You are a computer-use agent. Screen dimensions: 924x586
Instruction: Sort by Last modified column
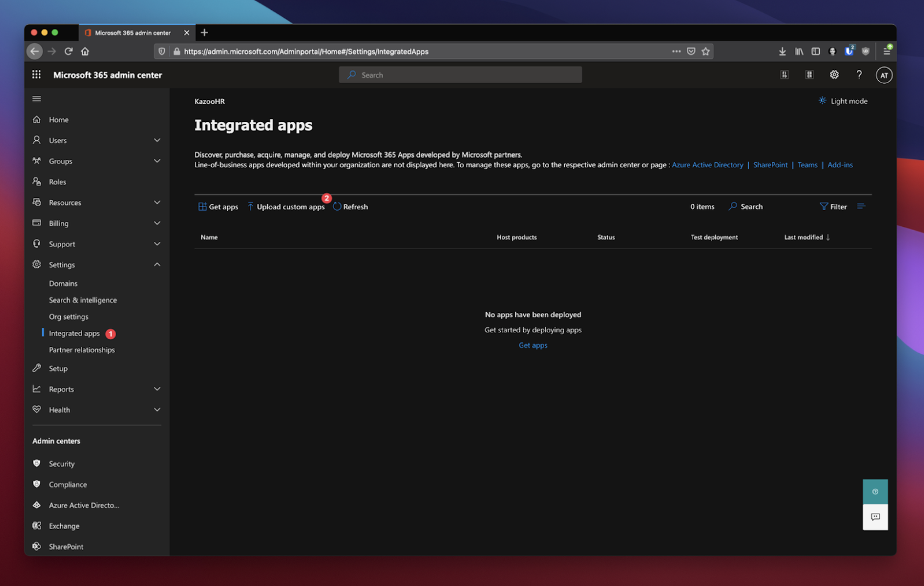point(807,237)
